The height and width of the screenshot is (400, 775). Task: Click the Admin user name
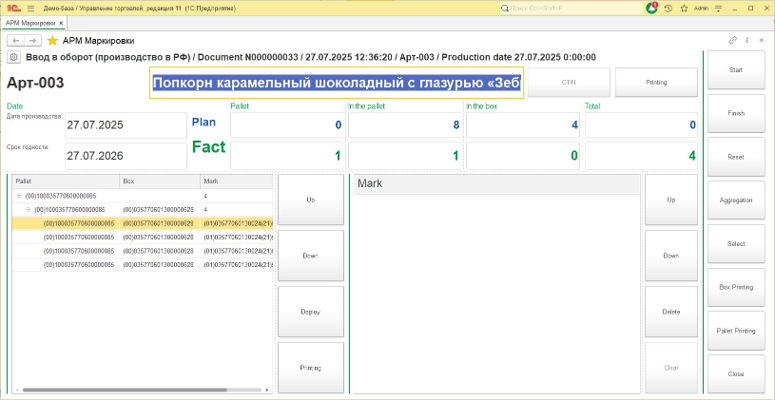pyautogui.click(x=701, y=8)
